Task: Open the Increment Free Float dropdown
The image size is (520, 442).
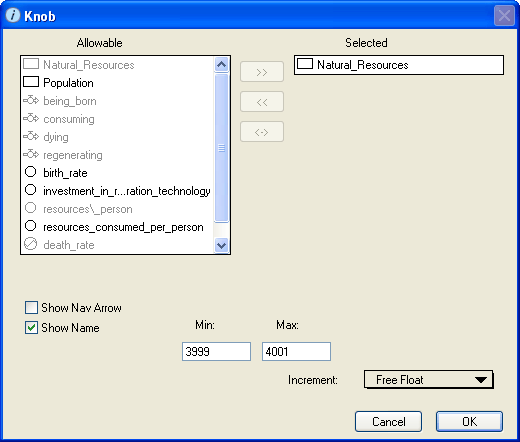Action: click(428, 380)
